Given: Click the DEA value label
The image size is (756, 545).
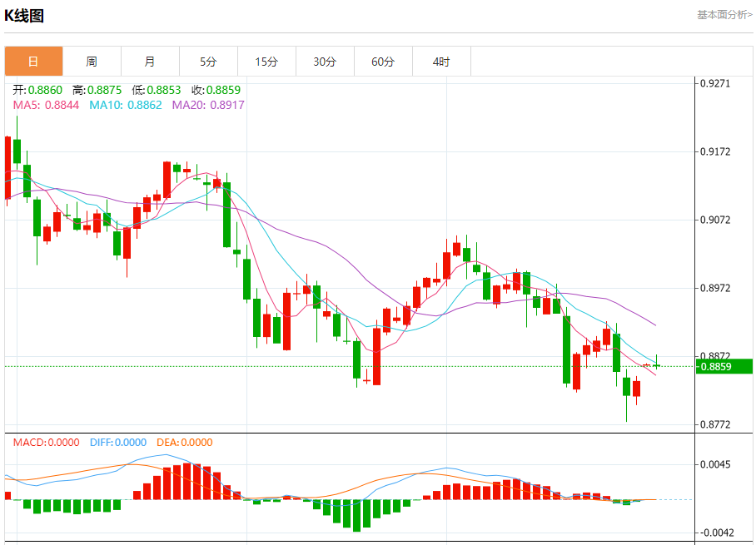Looking at the screenshot, I should (185, 443).
